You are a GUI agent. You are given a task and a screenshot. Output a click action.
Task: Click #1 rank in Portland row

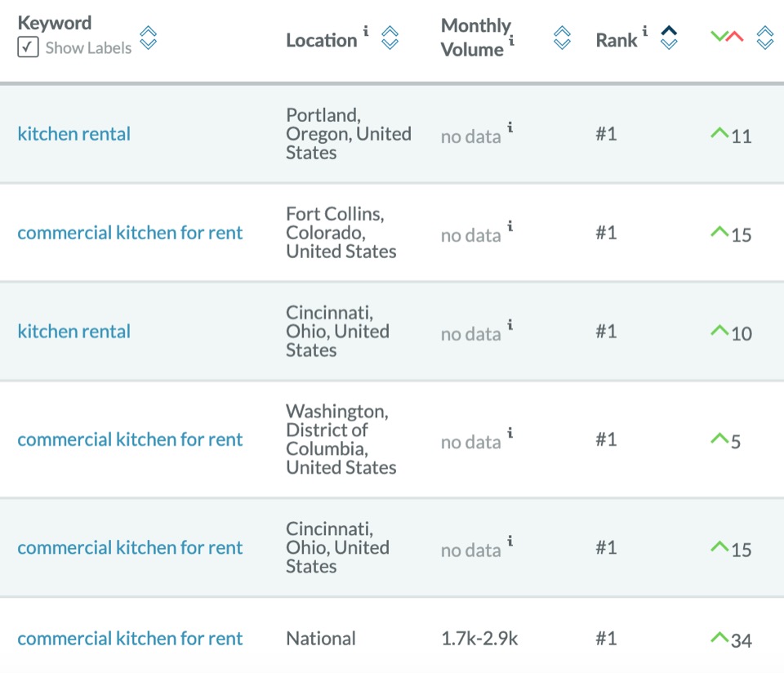[x=606, y=134]
